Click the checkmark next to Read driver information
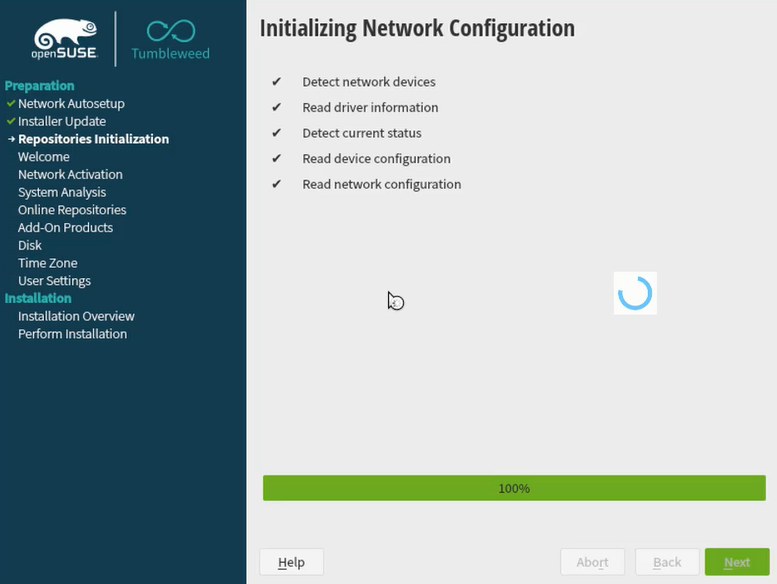The width and height of the screenshot is (777, 584). pos(277,107)
